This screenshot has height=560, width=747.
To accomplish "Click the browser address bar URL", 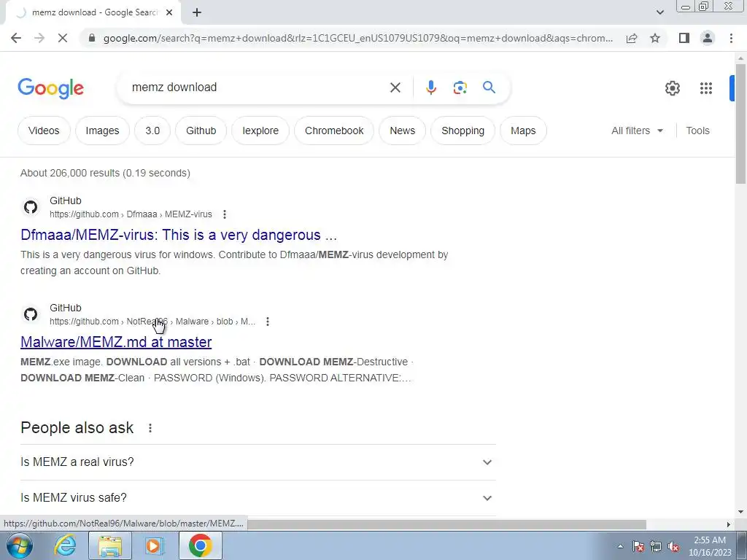I will (357, 38).
